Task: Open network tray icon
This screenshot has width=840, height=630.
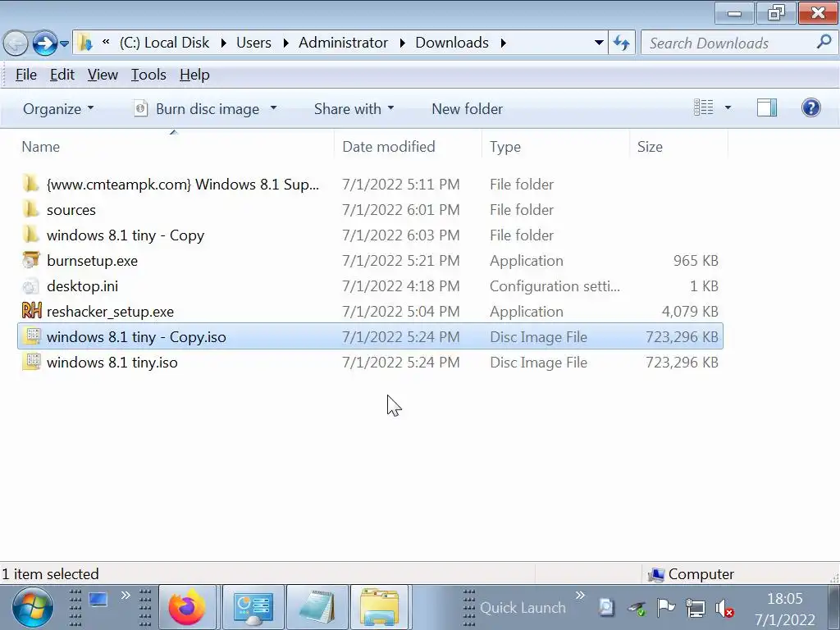Action: pos(696,608)
